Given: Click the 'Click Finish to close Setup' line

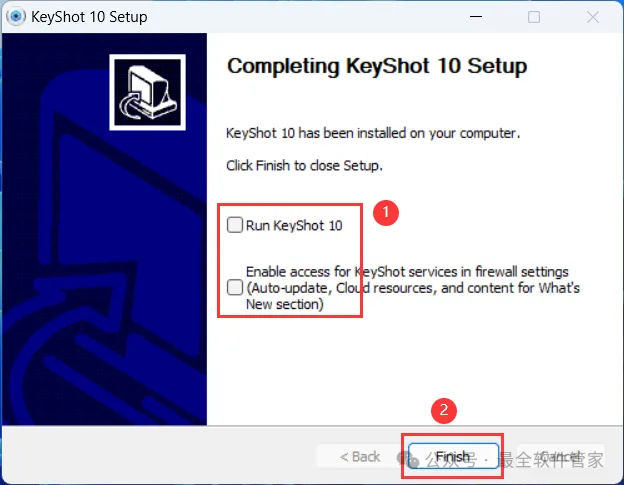Looking at the screenshot, I should coord(304,166).
